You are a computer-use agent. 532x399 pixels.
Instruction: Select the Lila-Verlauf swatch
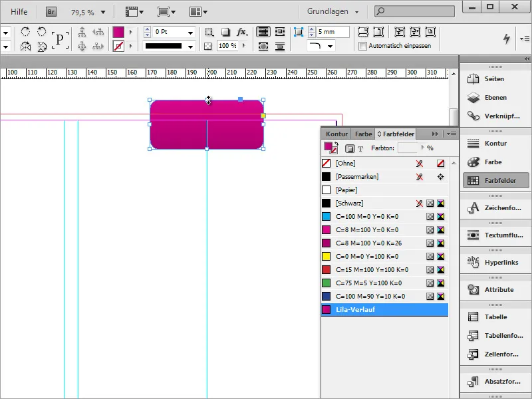coord(384,309)
